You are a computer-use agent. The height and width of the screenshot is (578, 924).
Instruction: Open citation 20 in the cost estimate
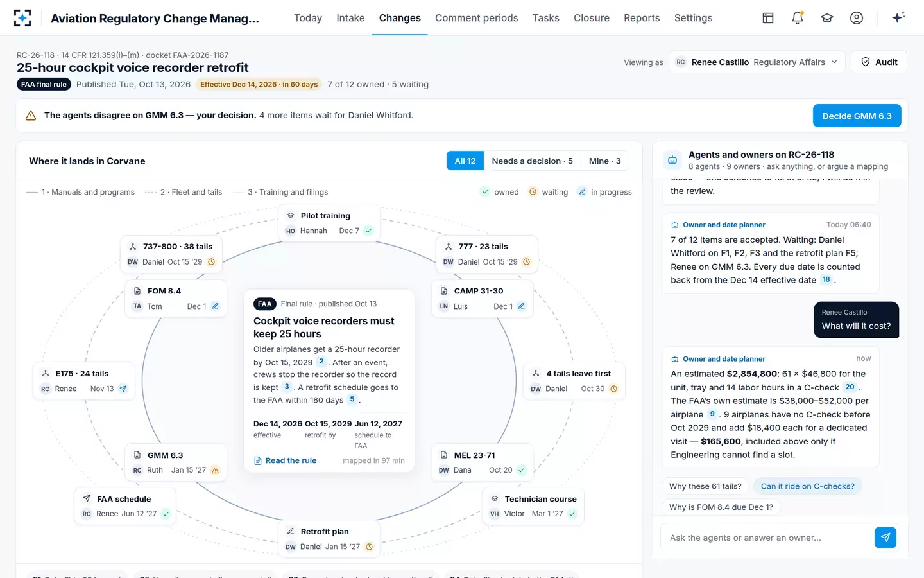pyautogui.click(x=850, y=387)
